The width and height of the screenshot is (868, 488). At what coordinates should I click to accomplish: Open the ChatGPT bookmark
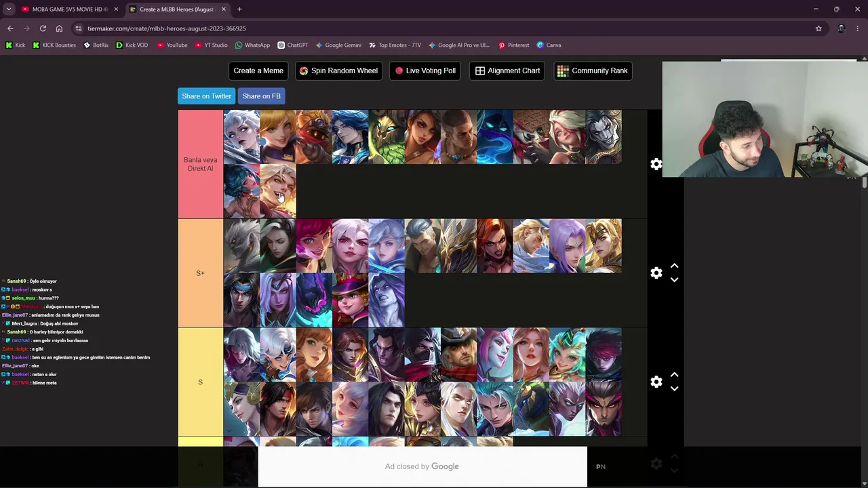pos(292,45)
